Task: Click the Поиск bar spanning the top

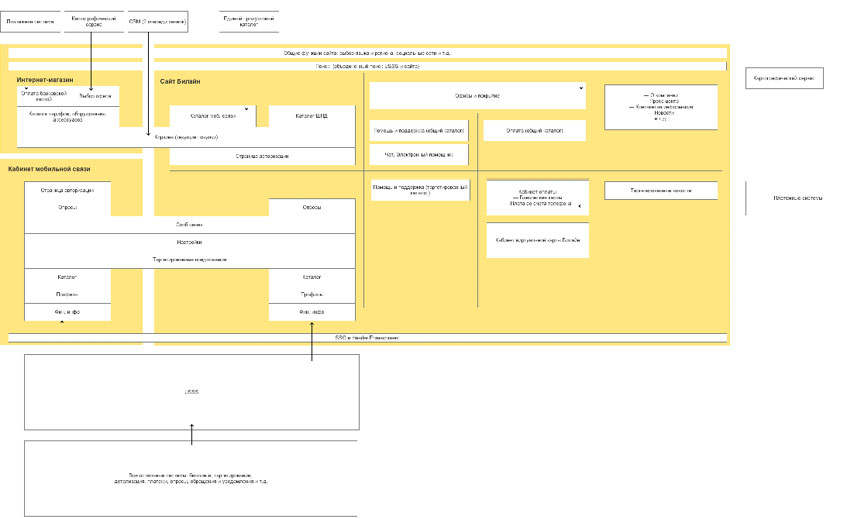Action: click(x=367, y=66)
